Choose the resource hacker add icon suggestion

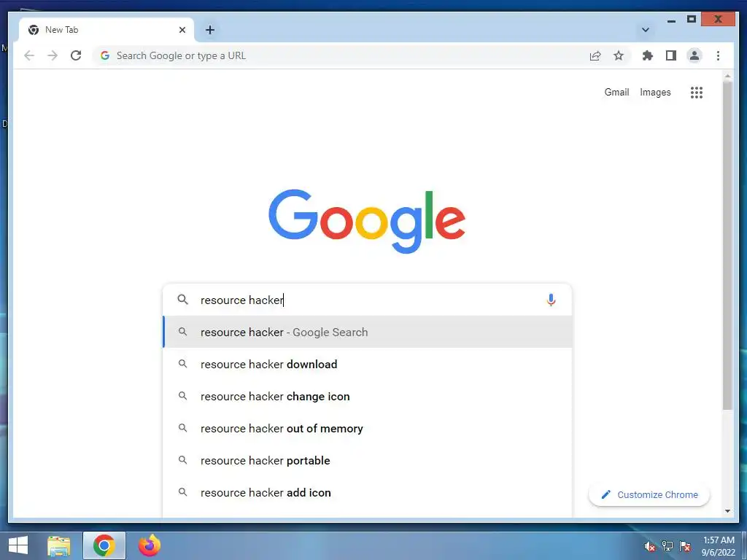coord(368,492)
